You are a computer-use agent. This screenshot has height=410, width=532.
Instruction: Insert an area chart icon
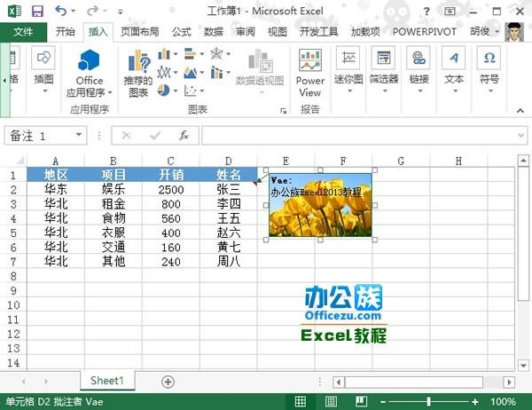pyautogui.click(x=191, y=72)
